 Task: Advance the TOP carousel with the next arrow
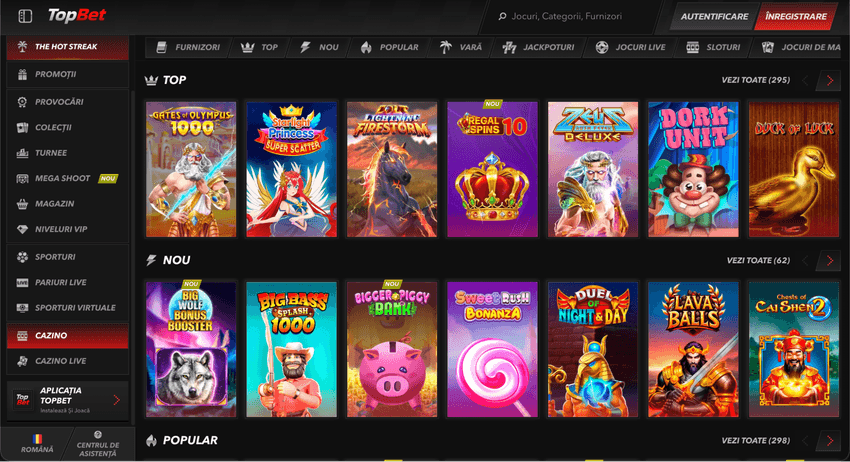click(830, 80)
